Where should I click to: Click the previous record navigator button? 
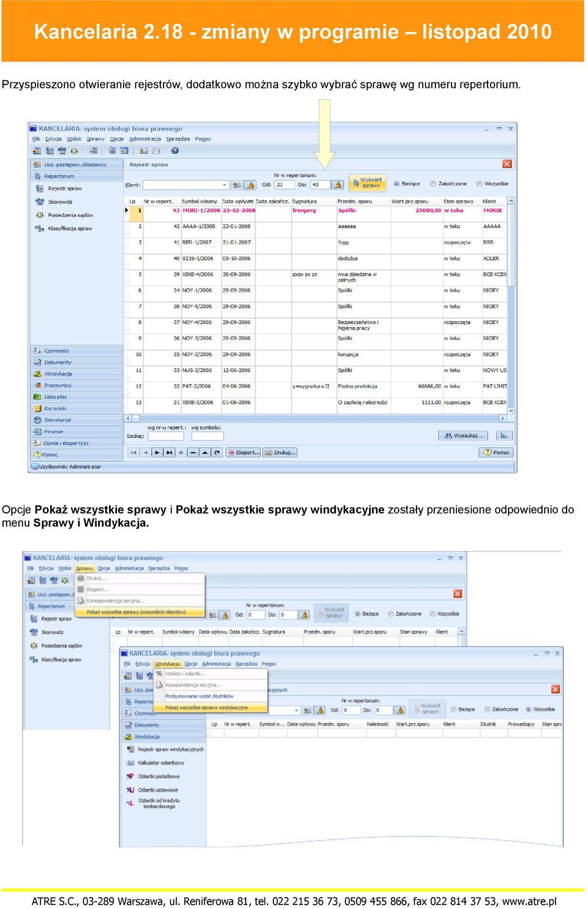[145, 453]
